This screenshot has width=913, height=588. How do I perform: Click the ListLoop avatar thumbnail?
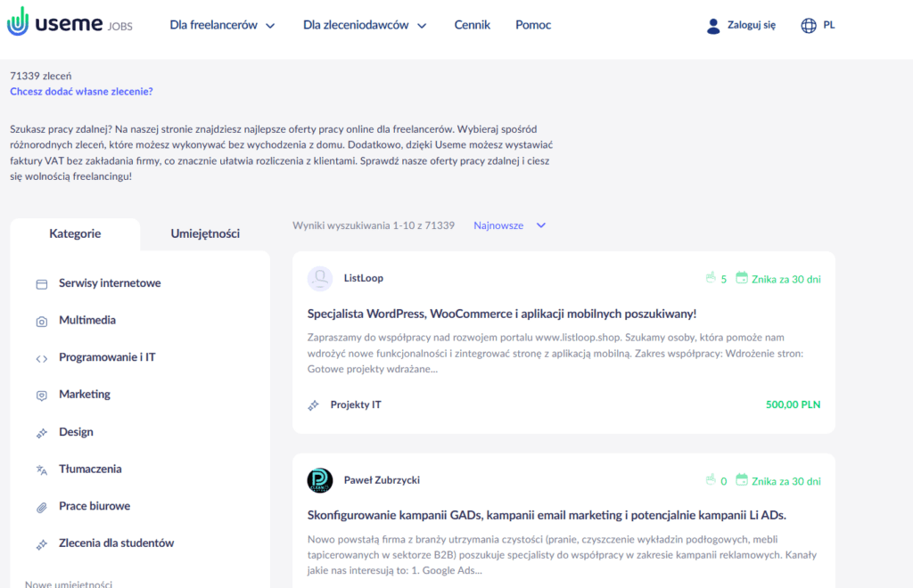click(320, 279)
